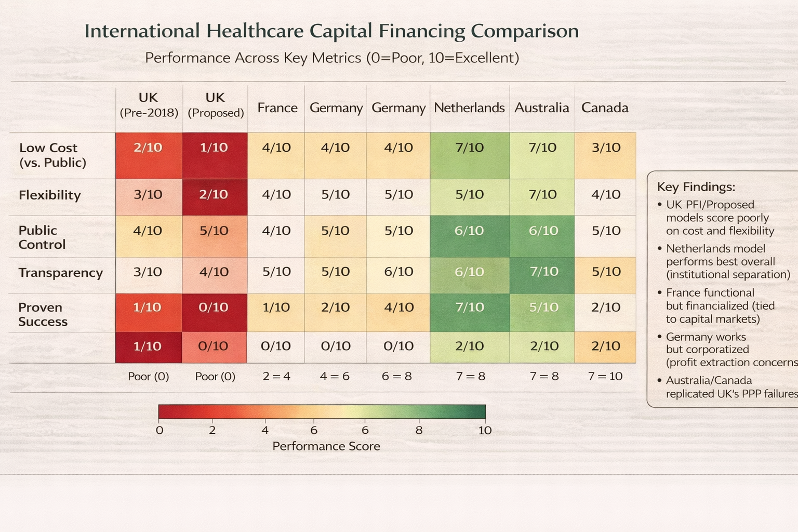This screenshot has height=532, width=798.
Task: Click the 7 = 10 label under Canada
Action: click(x=605, y=376)
